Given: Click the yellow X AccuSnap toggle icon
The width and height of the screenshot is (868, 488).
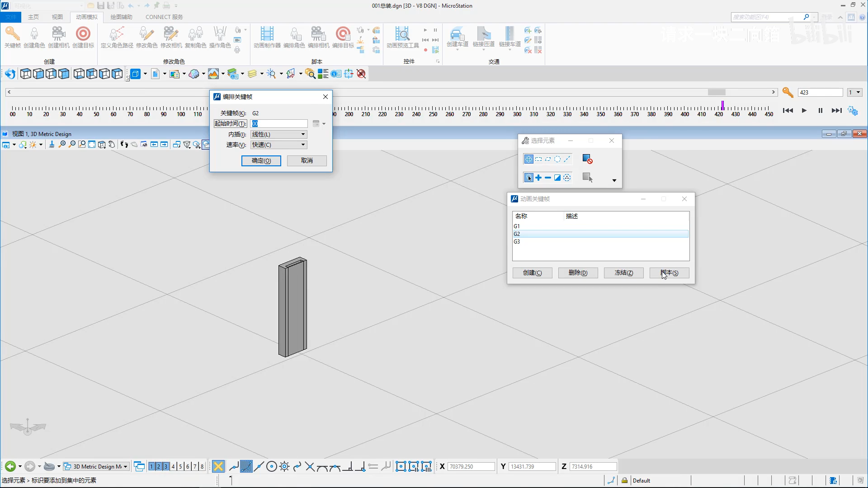Looking at the screenshot, I should click(x=218, y=466).
